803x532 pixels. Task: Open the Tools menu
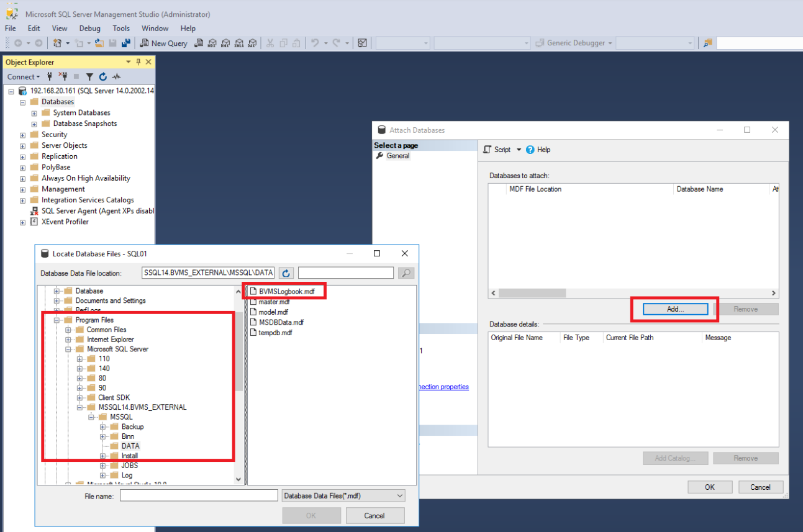tap(121, 29)
